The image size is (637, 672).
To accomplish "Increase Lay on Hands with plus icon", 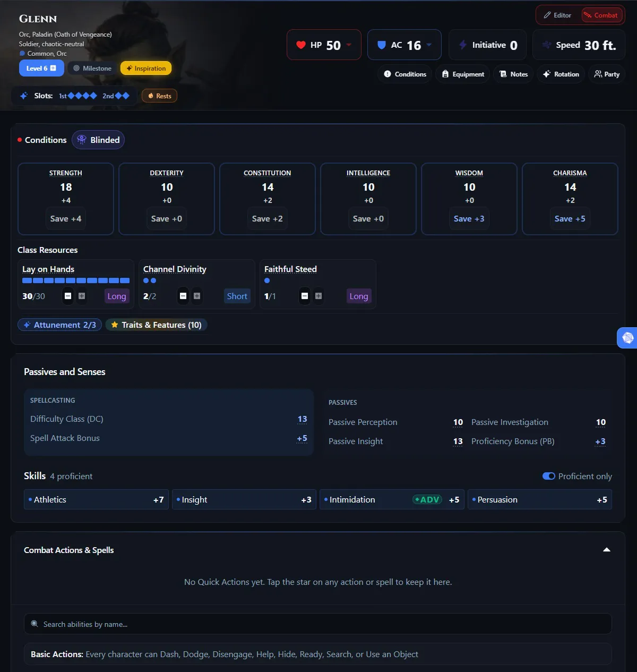I will [82, 296].
